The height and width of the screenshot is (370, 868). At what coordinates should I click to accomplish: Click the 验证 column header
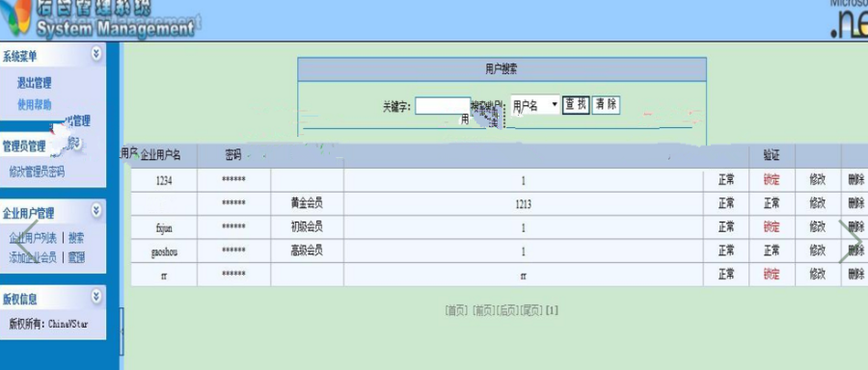[x=772, y=156]
